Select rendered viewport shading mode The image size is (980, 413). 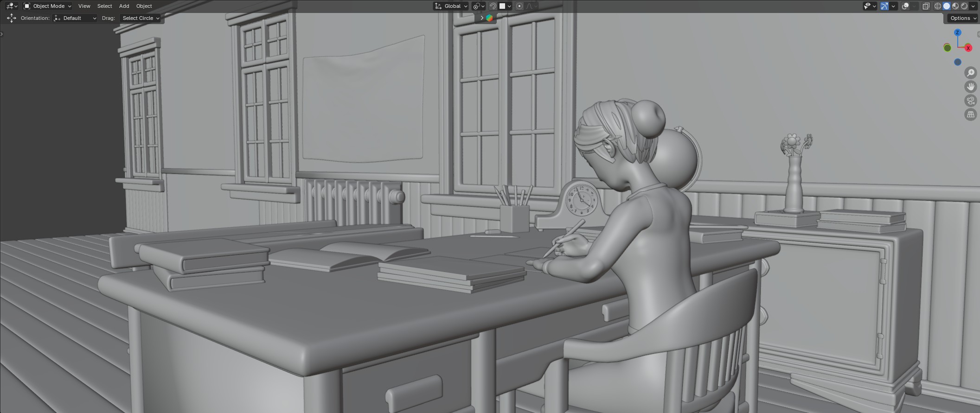(964, 6)
